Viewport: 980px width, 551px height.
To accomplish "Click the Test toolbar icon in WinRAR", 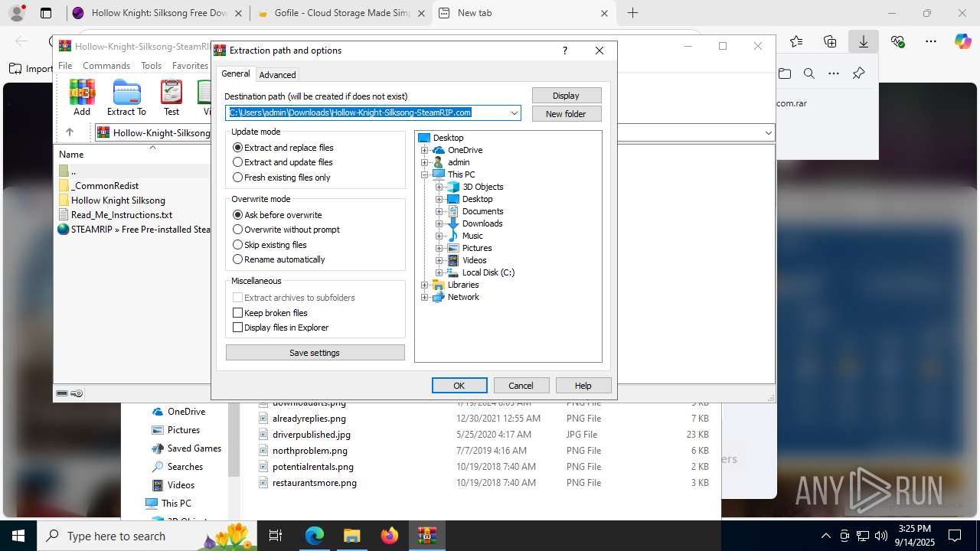I will click(x=171, y=97).
